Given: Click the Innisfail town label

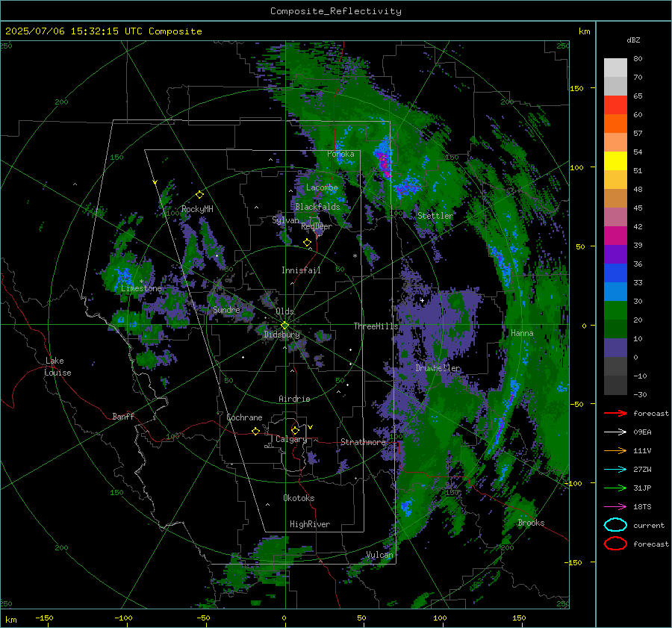Looking at the screenshot, I should pos(301,270).
